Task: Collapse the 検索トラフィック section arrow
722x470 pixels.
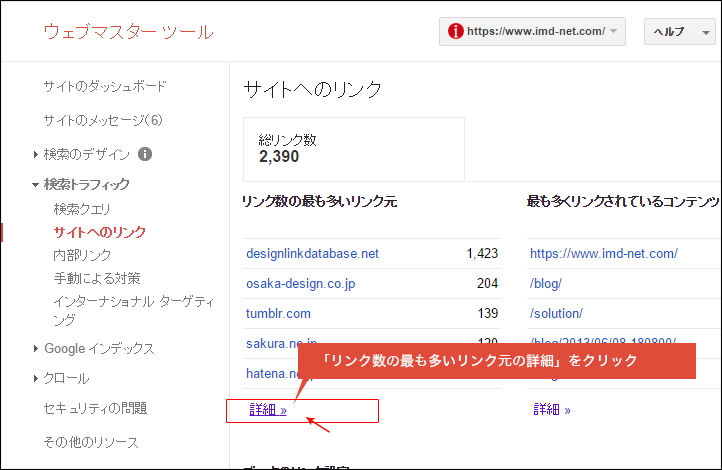Action: tap(35, 185)
